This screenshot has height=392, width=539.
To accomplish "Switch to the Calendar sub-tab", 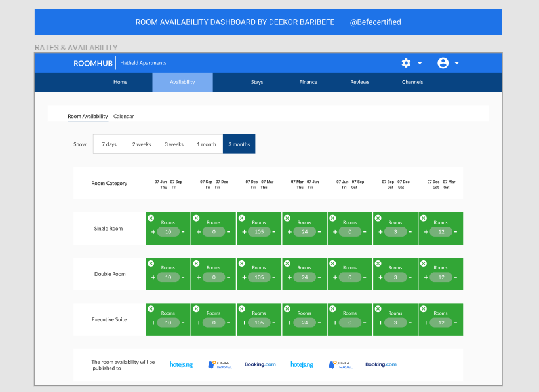I will [x=124, y=117].
